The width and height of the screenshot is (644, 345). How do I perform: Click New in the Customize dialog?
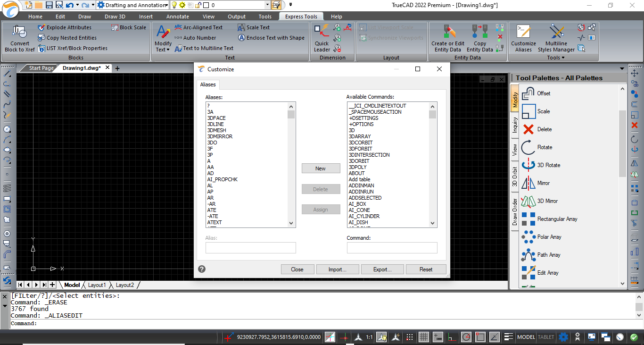321,168
